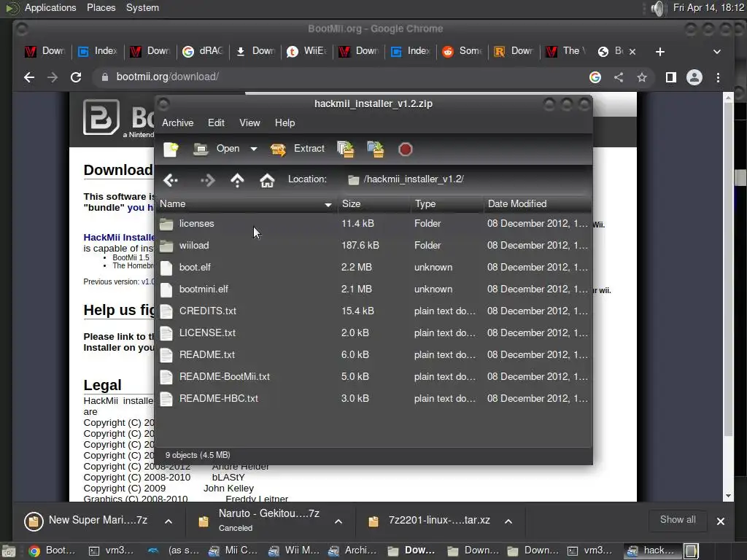747x560 pixels.
Task: Go up one folder level in archive
Action: click(x=237, y=180)
